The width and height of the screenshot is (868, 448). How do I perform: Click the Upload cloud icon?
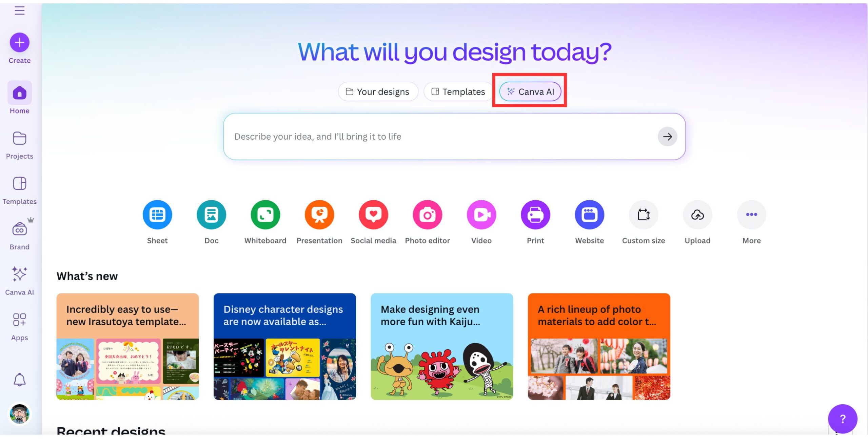[697, 215]
